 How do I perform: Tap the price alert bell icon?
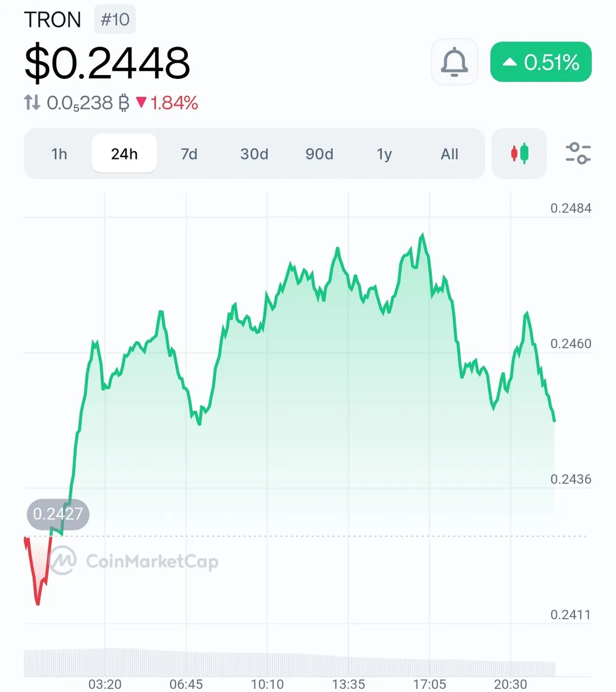[454, 62]
